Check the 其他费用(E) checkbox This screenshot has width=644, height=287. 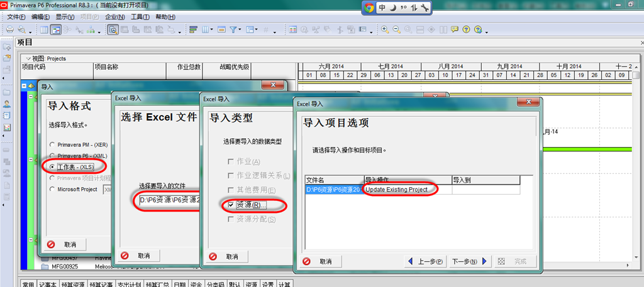[x=231, y=190]
